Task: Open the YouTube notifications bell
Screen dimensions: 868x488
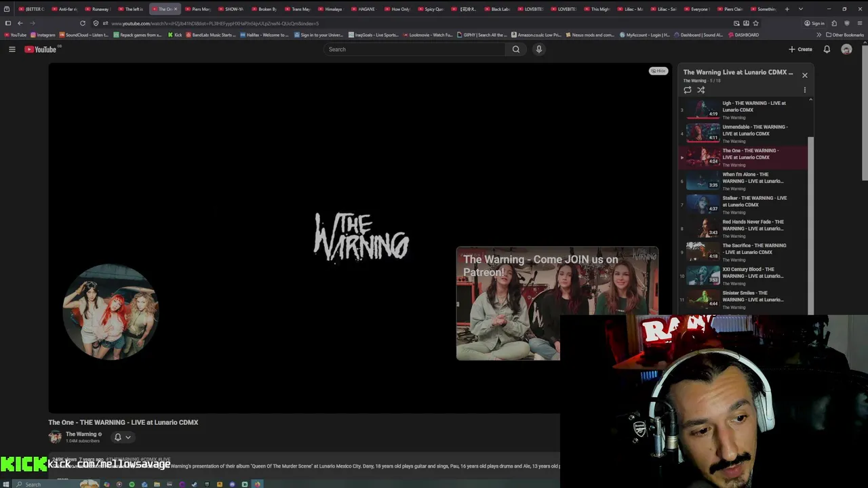Action: (827, 49)
